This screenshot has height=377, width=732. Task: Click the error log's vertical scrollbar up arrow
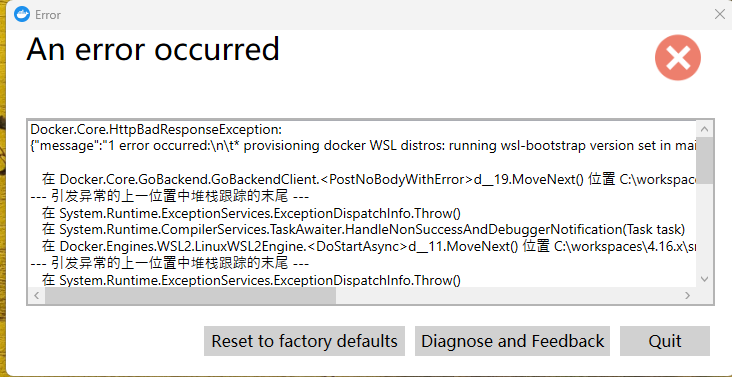click(x=704, y=129)
